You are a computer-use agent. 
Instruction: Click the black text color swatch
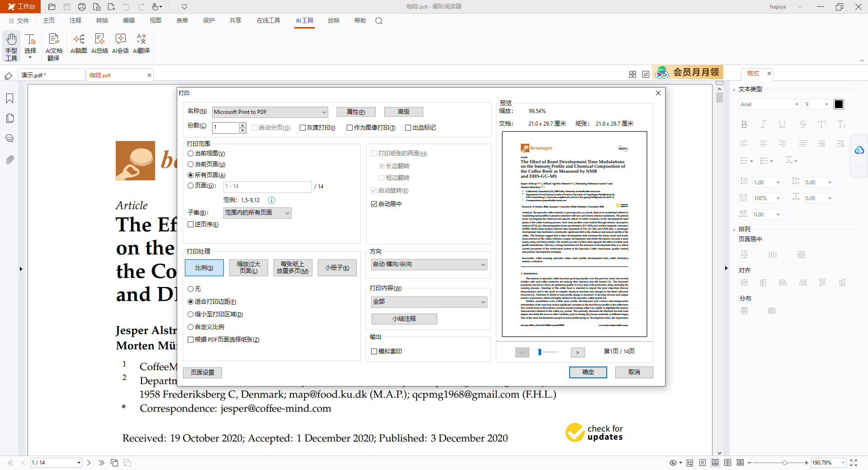[839, 104]
